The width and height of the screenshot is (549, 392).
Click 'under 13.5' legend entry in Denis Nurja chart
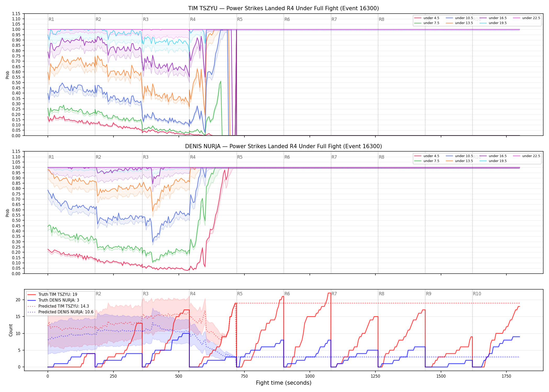[x=459, y=161]
